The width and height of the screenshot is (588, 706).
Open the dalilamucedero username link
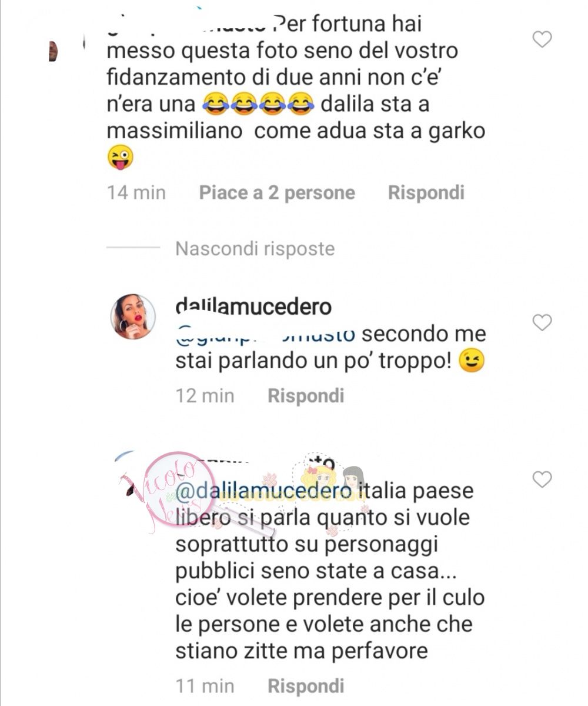[x=253, y=307]
